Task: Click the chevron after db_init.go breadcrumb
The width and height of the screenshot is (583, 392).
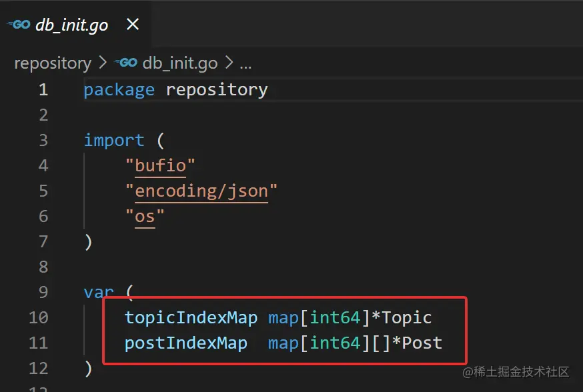Action: (x=229, y=63)
